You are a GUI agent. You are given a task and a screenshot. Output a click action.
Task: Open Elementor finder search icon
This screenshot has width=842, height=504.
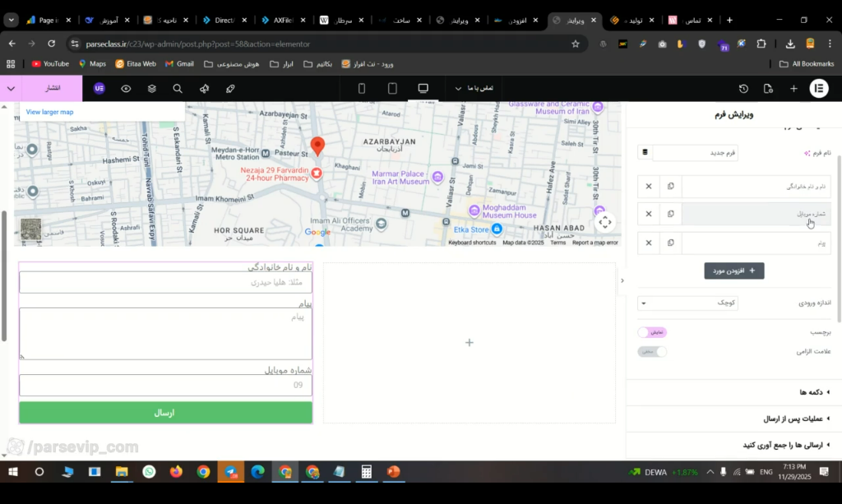pyautogui.click(x=178, y=89)
